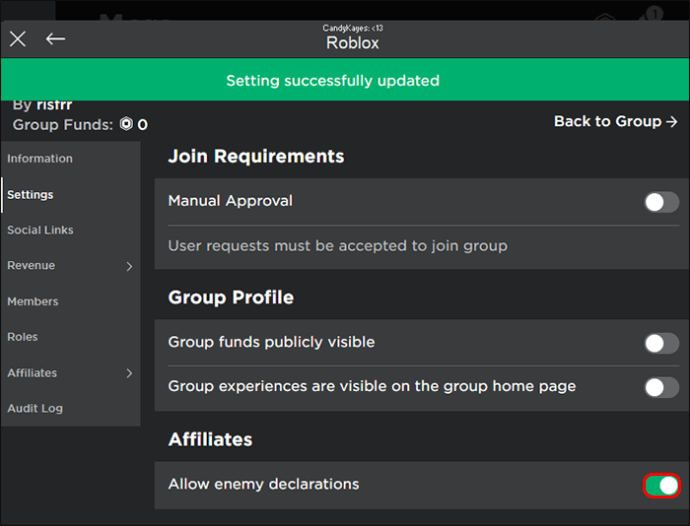Expand the Affiliates sidebar chevron
Image resolution: width=690 pixels, height=526 pixels.
[129, 373]
